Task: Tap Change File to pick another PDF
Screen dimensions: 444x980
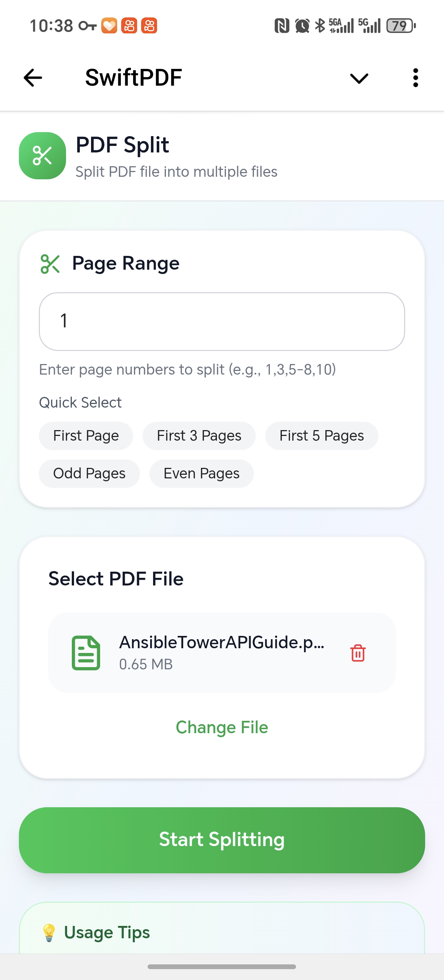Action: click(x=222, y=727)
